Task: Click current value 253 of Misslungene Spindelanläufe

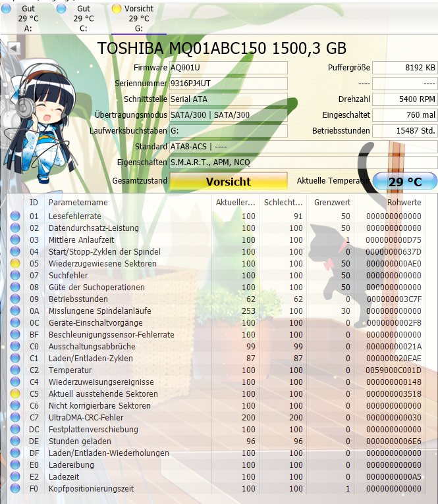Action: pos(248,311)
